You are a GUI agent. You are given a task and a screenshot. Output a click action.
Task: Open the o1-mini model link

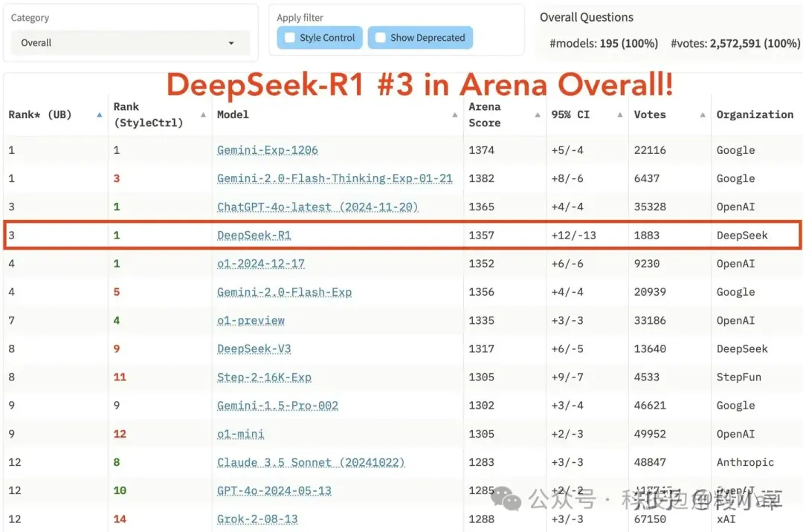pyautogui.click(x=241, y=435)
